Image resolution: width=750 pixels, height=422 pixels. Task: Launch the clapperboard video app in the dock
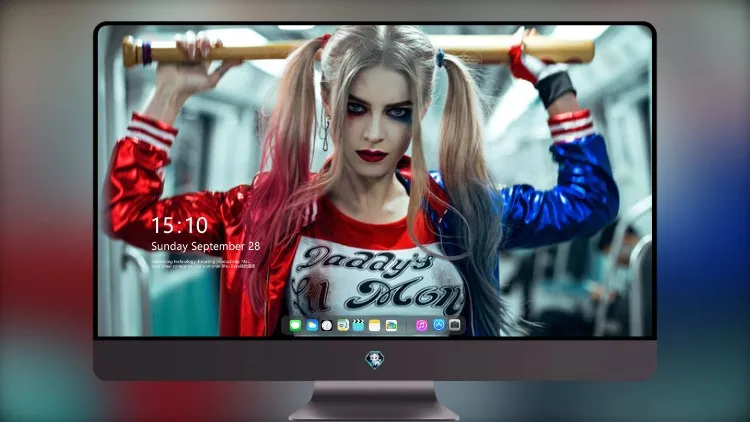(358, 325)
